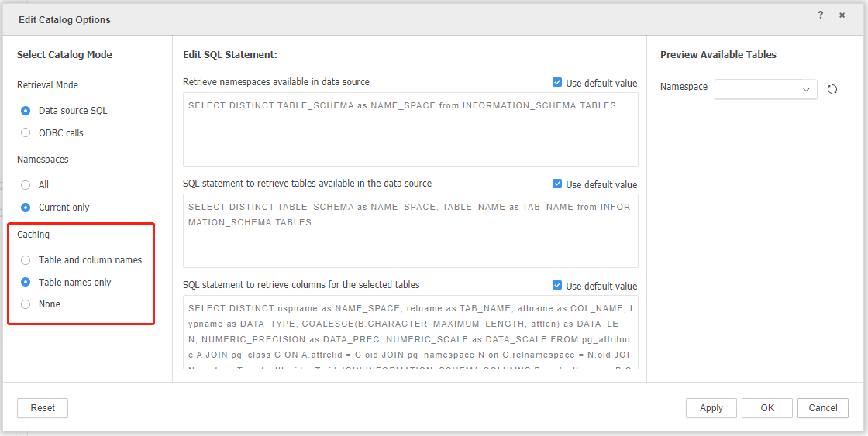
Task: Select Table names only caching
Action: pos(26,283)
